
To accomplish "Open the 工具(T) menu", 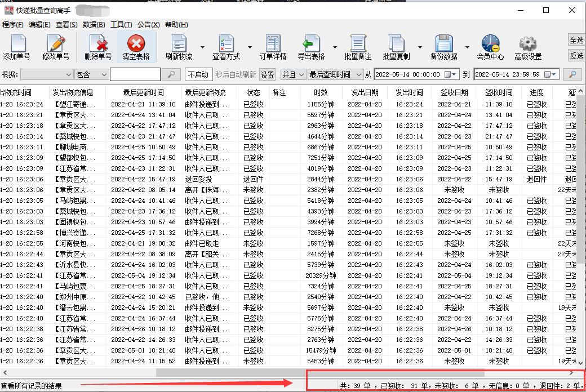I will (x=122, y=24).
